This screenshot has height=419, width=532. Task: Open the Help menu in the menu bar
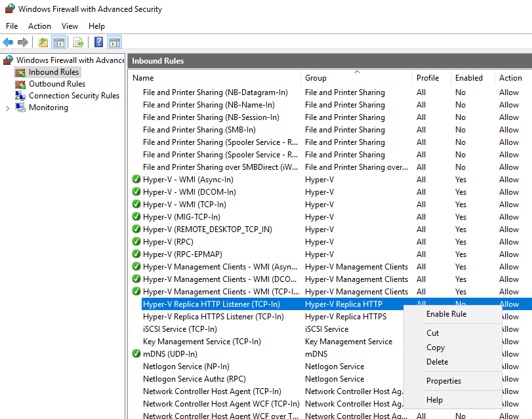click(96, 26)
